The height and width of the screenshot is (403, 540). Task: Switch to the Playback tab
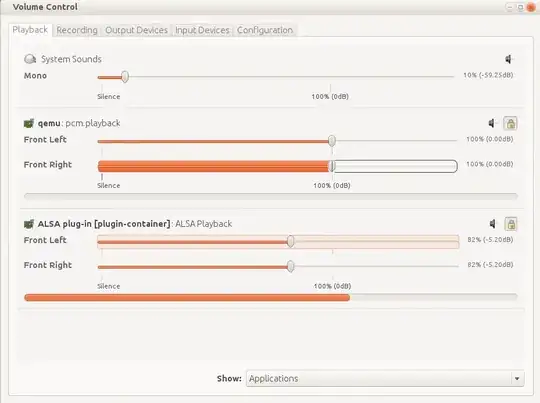coord(30,30)
